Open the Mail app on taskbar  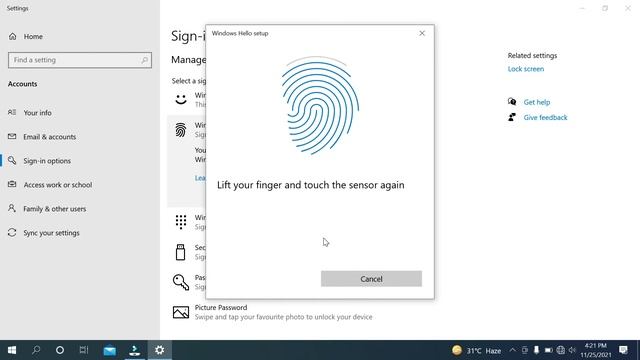click(x=109, y=350)
